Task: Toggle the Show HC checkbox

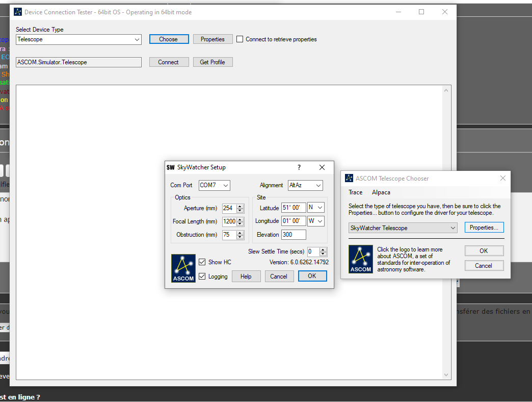Action: pos(202,262)
